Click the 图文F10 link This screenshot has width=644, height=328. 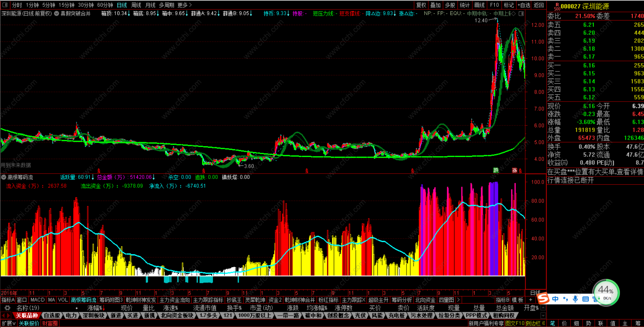point(515,323)
